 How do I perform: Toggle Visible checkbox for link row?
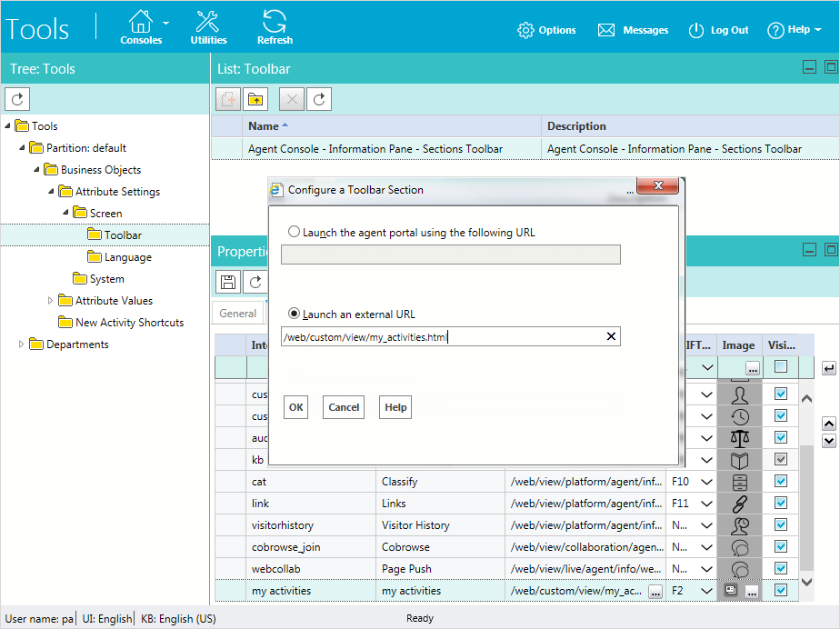click(x=781, y=503)
